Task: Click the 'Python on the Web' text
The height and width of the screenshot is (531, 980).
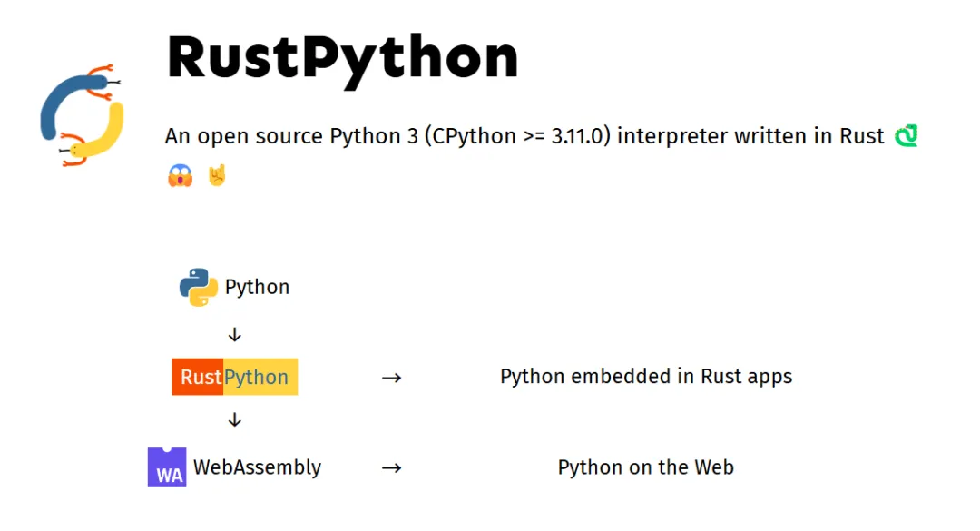Action: pyautogui.click(x=645, y=467)
